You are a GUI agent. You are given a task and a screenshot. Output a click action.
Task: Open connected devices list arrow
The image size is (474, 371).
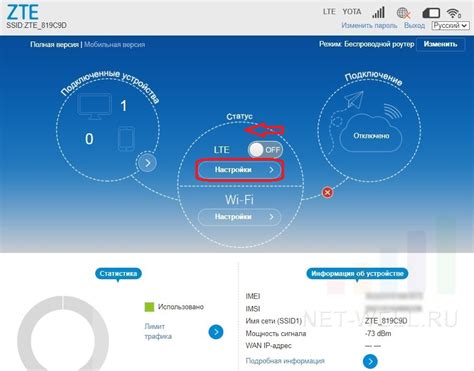click(x=147, y=163)
